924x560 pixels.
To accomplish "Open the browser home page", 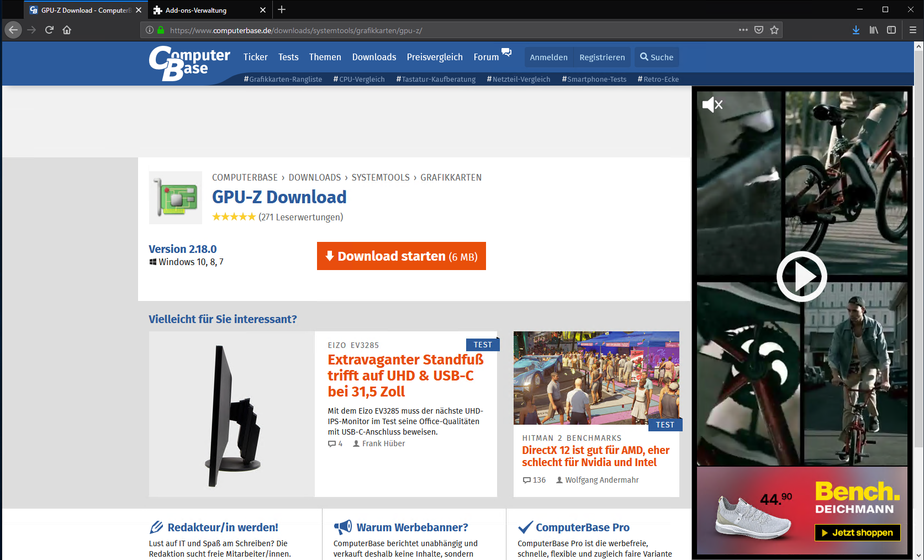I will [x=67, y=30].
